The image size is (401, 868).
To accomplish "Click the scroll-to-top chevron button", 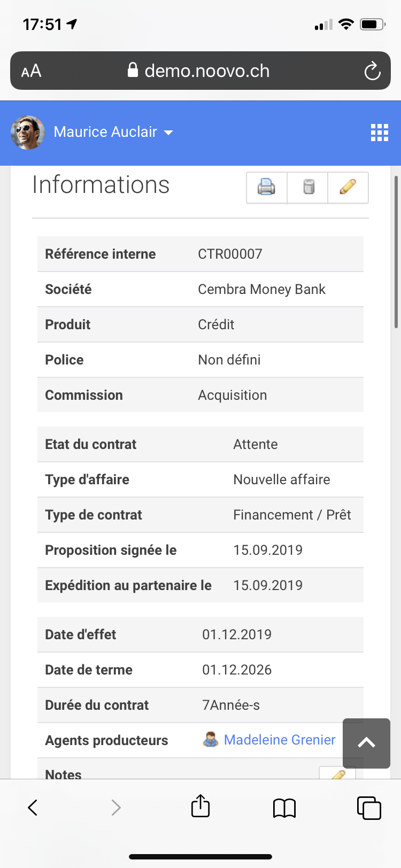I will 366,743.
